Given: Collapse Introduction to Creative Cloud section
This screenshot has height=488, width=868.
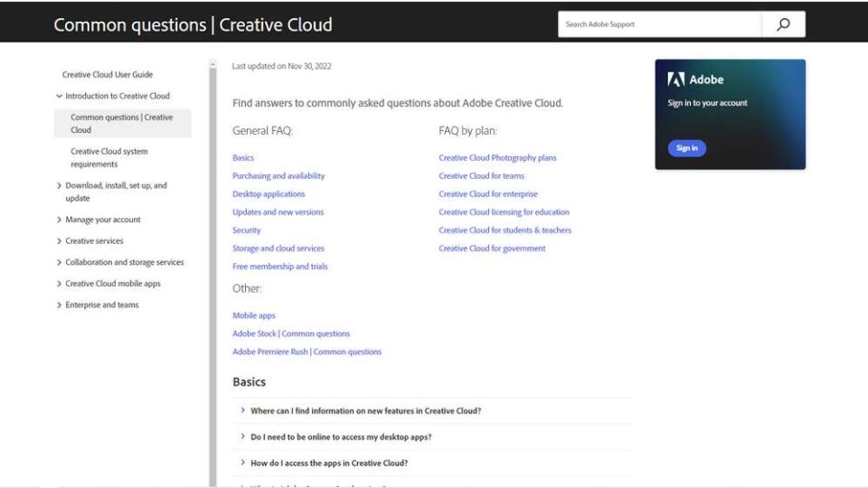Looking at the screenshot, I should [60, 96].
